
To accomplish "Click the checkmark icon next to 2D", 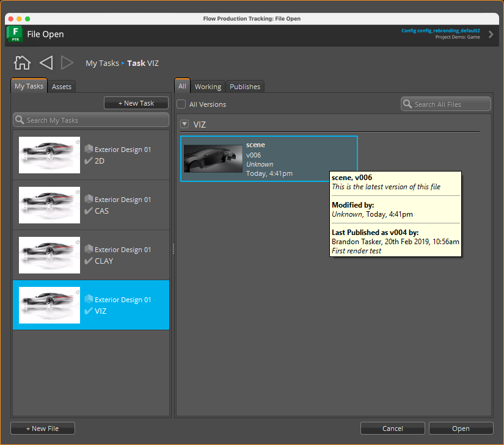I will tap(89, 161).
